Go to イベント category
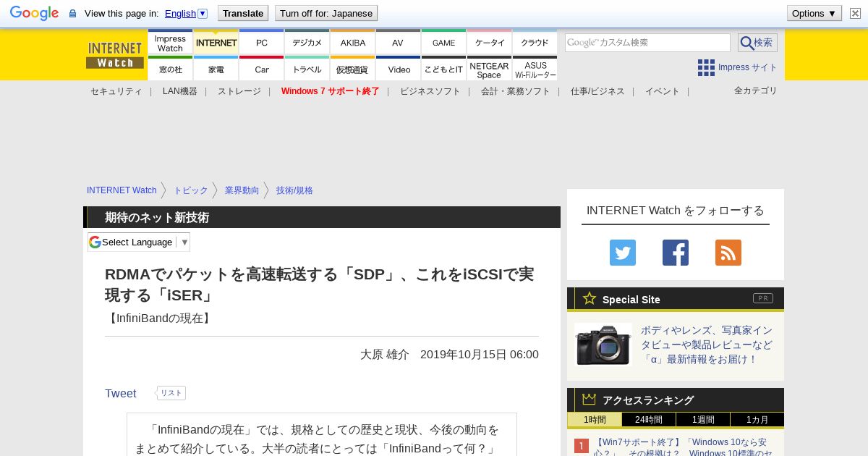 pos(663,91)
